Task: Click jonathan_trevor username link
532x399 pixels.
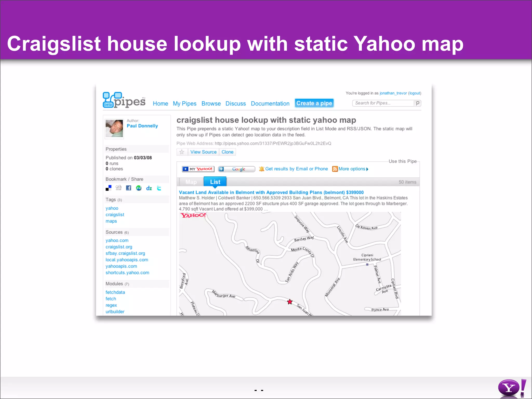Action: [393, 93]
